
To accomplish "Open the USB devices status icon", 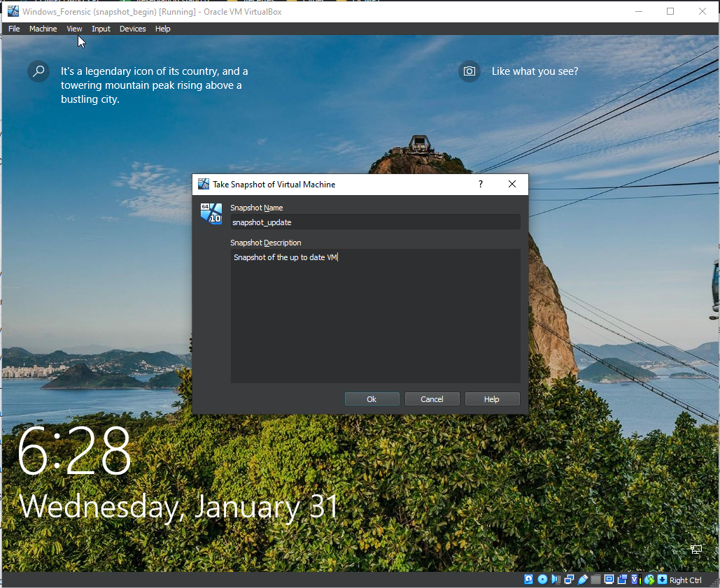I will [582, 580].
